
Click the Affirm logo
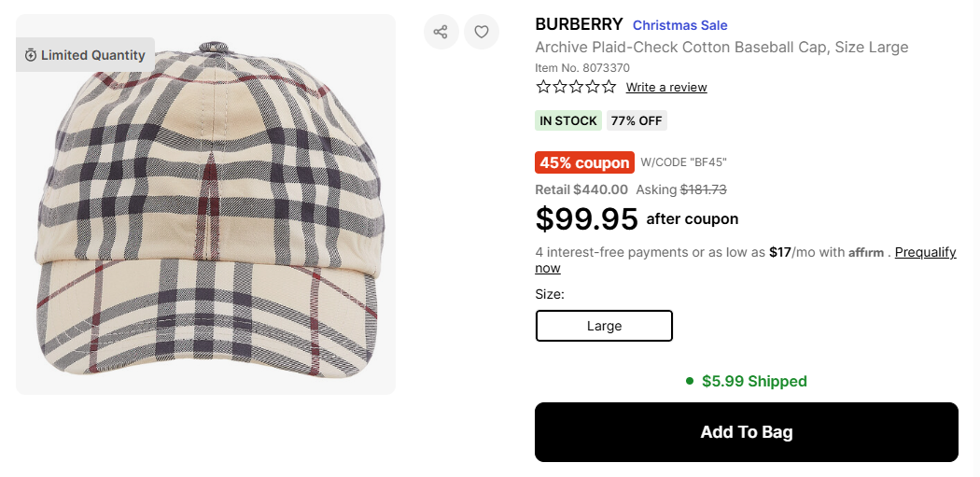click(865, 253)
